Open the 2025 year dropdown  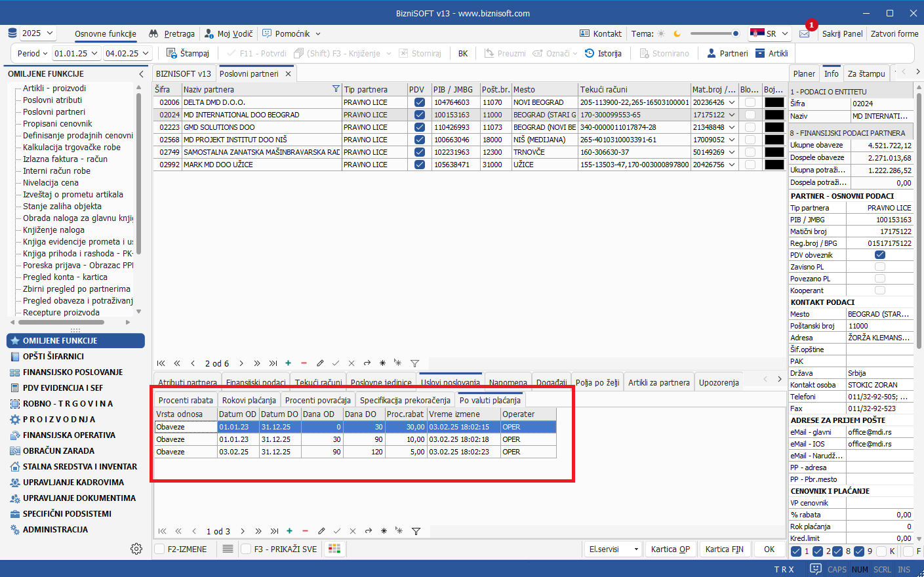(x=38, y=33)
